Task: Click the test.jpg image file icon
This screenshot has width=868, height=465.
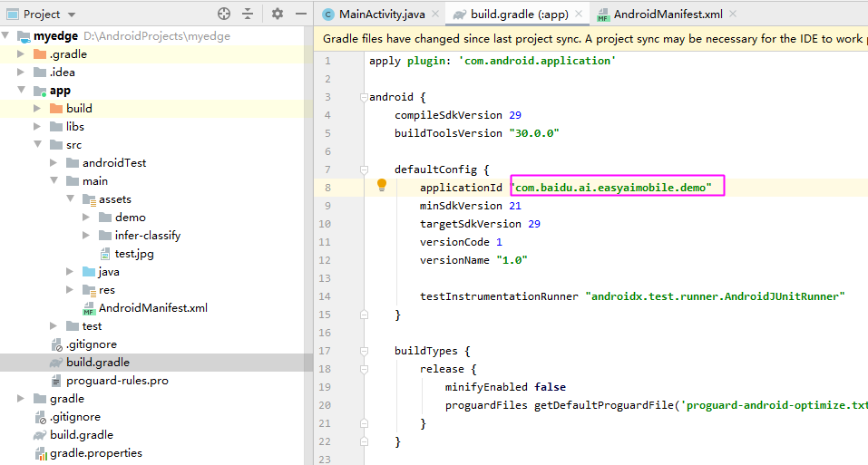Action: click(105, 254)
